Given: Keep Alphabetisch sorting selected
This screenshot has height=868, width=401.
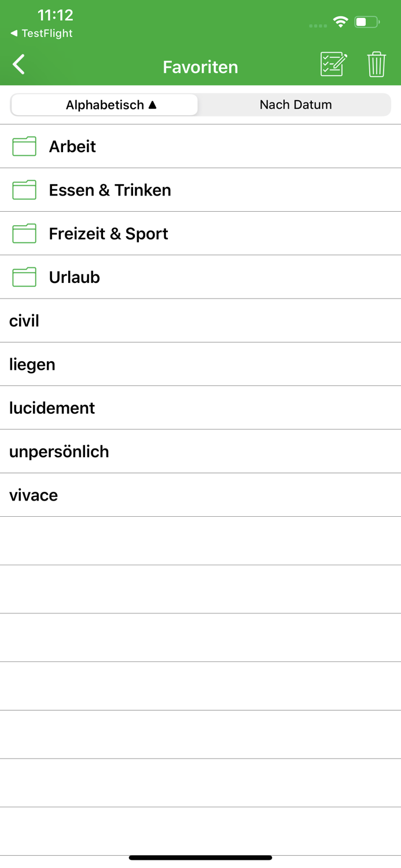Looking at the screenshot, I should coord(104,105).
